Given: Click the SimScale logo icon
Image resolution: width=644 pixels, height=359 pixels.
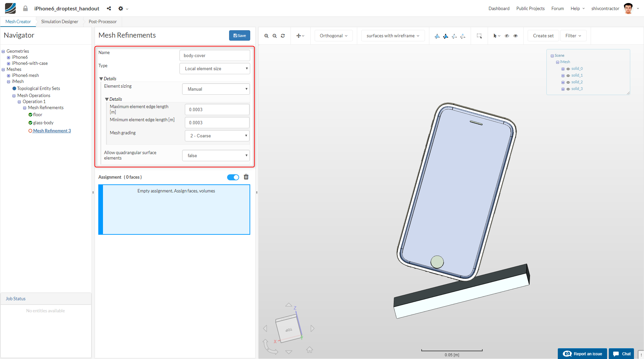Looking at the screenshot, I should tap(10, 8).
